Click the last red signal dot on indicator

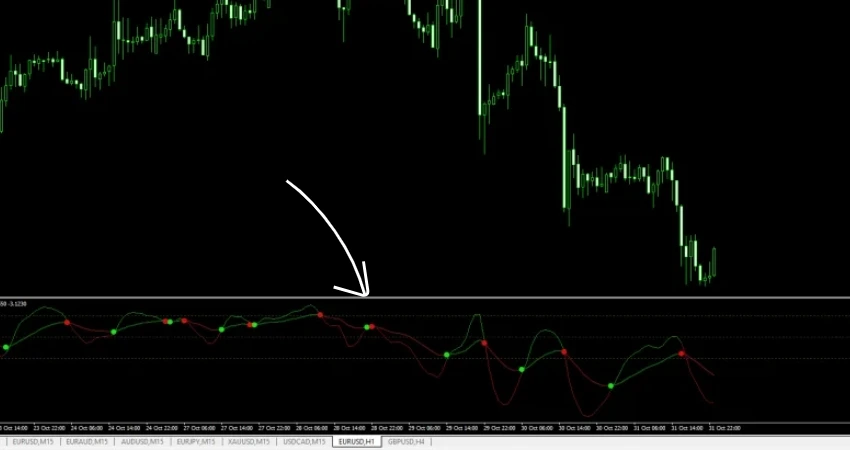point(681,354)
